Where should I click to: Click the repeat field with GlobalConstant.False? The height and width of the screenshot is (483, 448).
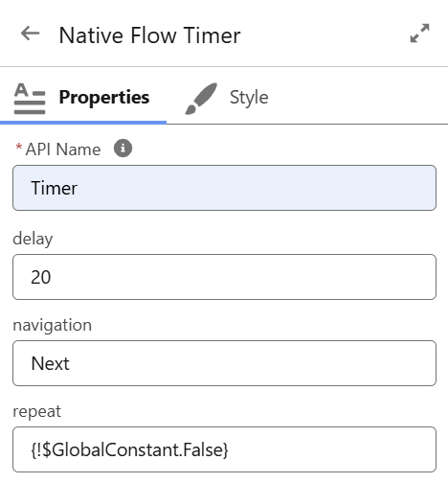[224, 449]
